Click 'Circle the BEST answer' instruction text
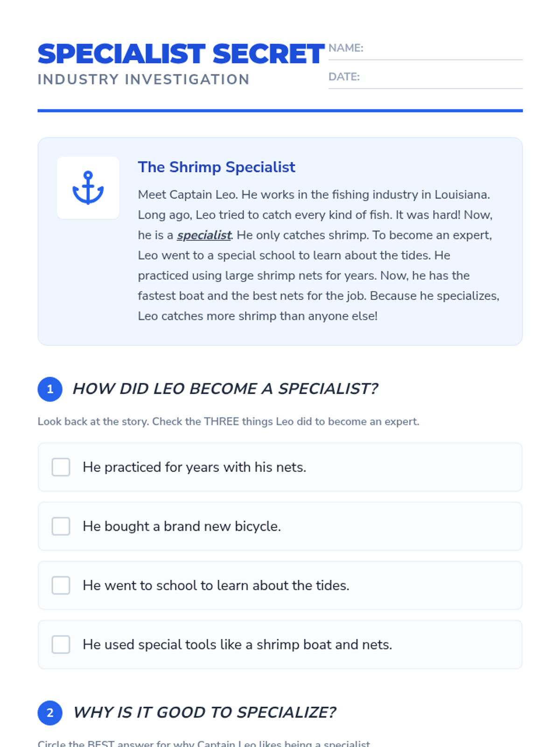 [x=204, y=743]
